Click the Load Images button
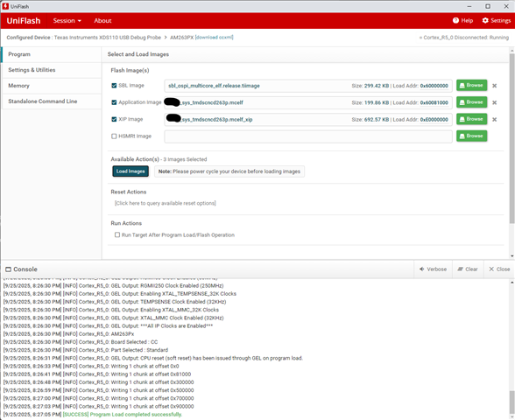515x420 pixels. click(131, 171)
